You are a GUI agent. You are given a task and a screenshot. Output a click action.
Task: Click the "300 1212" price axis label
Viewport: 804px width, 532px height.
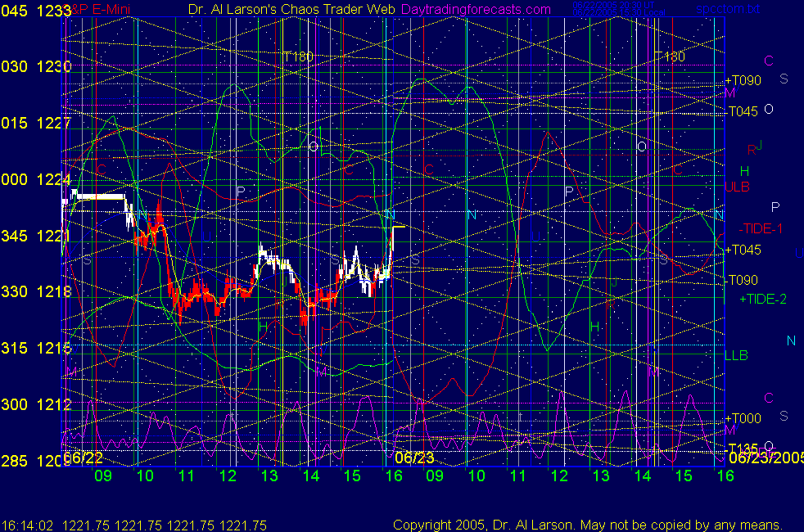click(x=36, y=404)
